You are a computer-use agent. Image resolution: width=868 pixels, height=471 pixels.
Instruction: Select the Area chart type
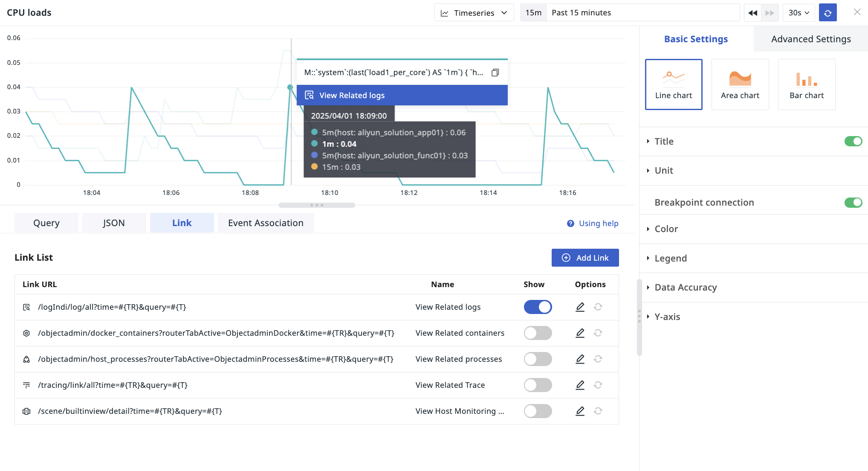(x=740, y=84)
